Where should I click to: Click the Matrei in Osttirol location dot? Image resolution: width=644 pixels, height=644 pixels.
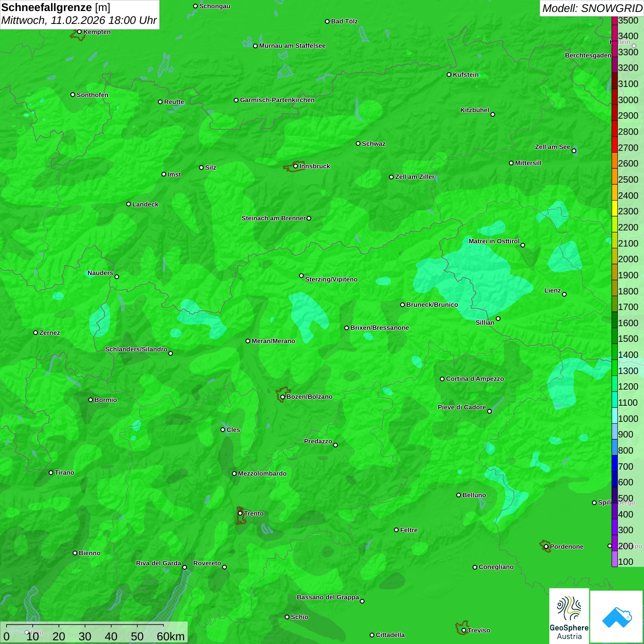coord(523,245)
